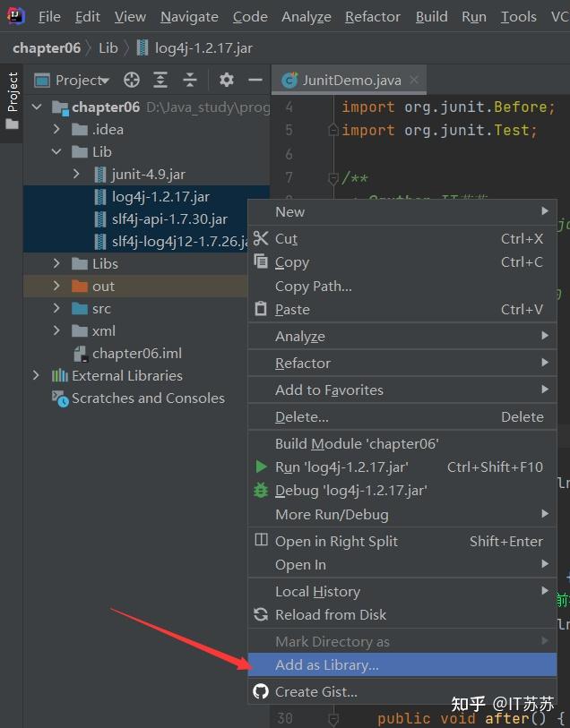Open the Refactor menu in menu bar
The image size is (570, 728).
click(372, 16)
